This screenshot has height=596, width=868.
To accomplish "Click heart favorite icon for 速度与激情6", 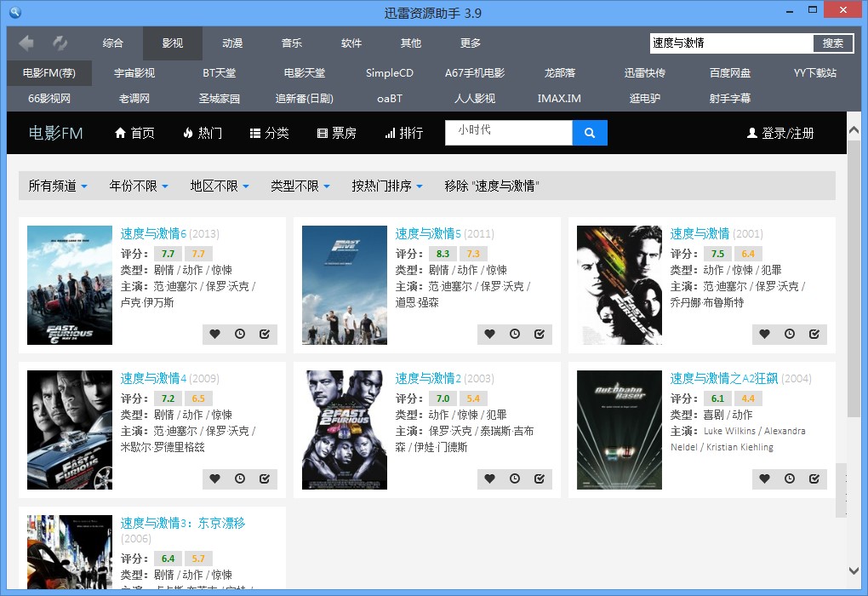I will (x=214, y=335).
